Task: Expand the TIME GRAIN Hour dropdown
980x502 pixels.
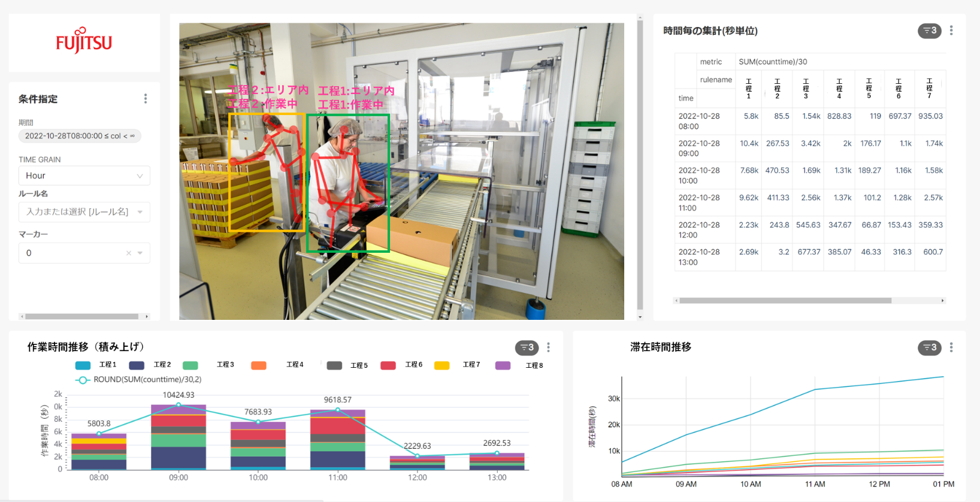Action: click(x=84, y=176)
